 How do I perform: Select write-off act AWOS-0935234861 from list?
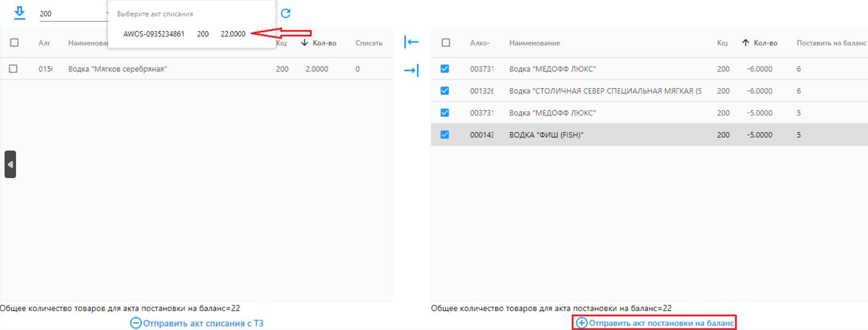184,34
